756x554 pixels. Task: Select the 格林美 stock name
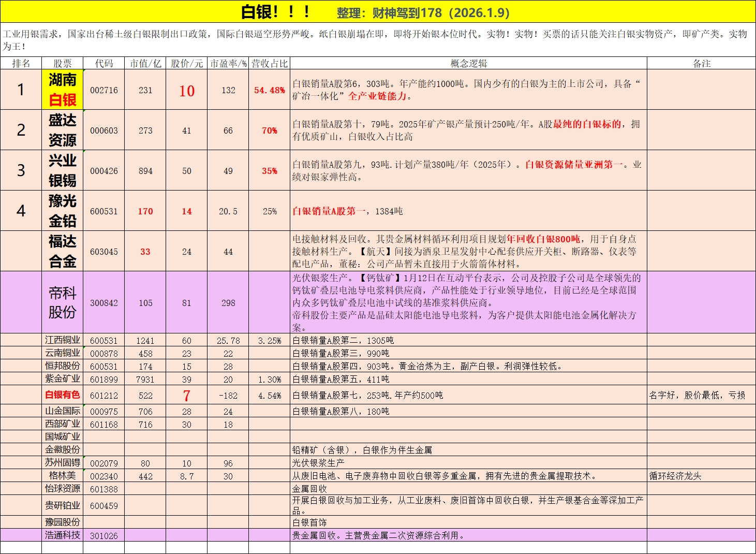click(63, 475)
